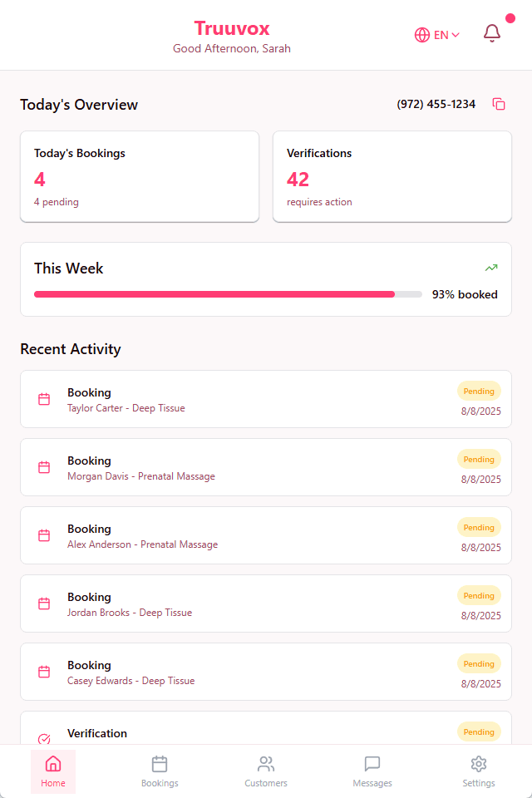Image resolution: width=532 pixels, height=798 pixels.
Task: Toggle Pending status for Jordan Brooks booking
Action: pyautogui.click(x=479, y=595)
